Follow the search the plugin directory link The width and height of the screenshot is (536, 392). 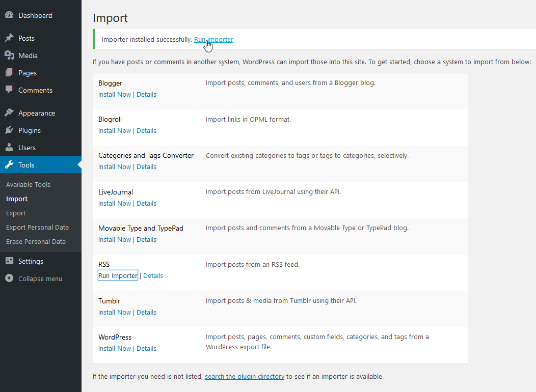click(x=245, y=377)
